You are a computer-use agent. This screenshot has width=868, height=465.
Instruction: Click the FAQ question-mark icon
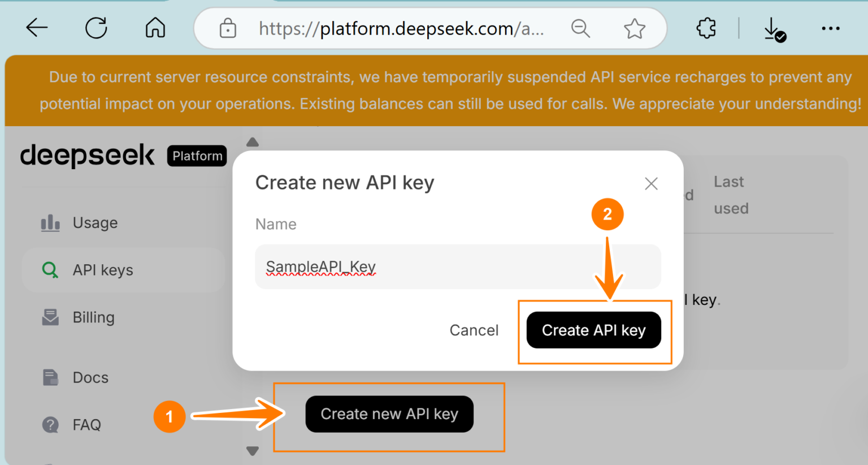pos(50,424)
